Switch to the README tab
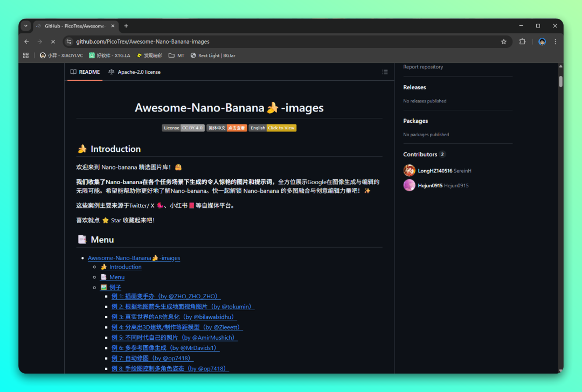582x392 pixels. [85, 72]
